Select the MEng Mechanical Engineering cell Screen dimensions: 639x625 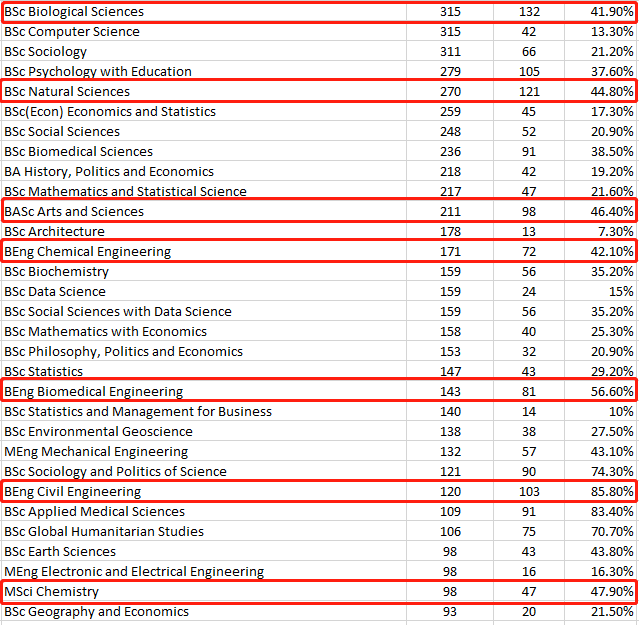tap(205, 451)
